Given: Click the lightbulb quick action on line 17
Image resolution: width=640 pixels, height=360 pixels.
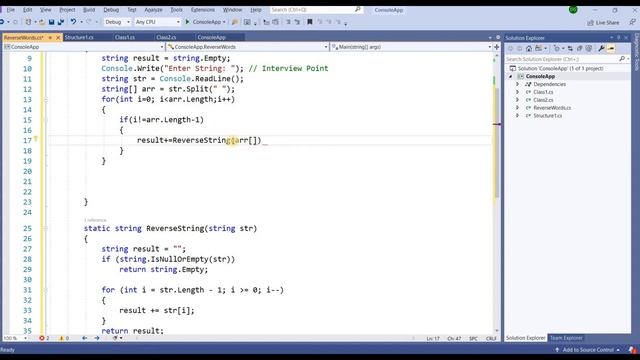Looking at the screenshot, I should (36, 139).
